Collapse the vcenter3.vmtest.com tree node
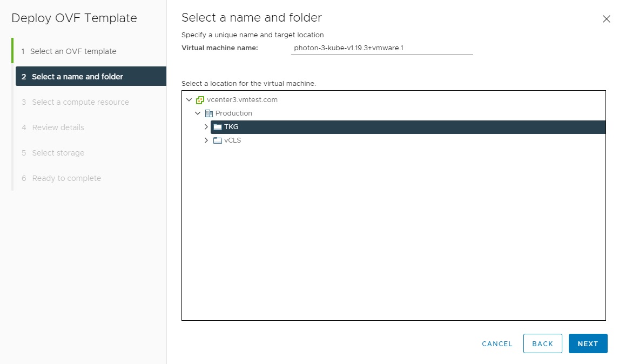This screenshot has width=619, height=364. pyautogui.click(x=189, y=100)
